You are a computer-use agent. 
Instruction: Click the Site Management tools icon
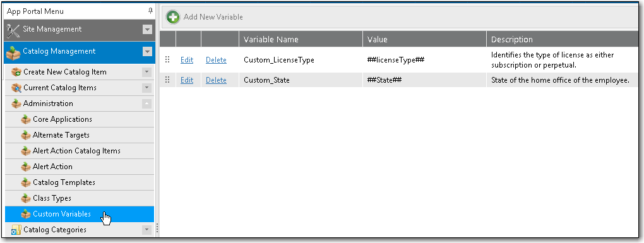pos(13,30)
